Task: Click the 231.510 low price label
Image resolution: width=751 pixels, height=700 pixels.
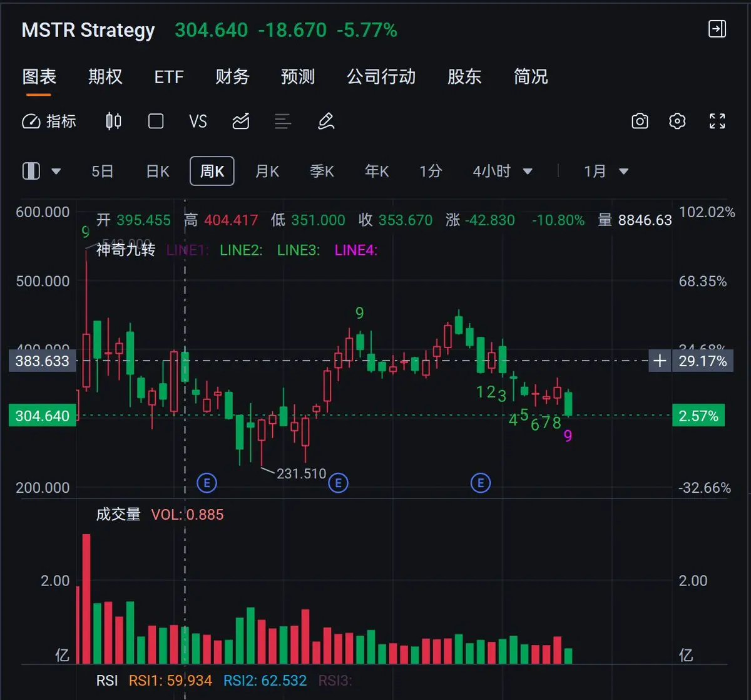Action: (302, 473)
